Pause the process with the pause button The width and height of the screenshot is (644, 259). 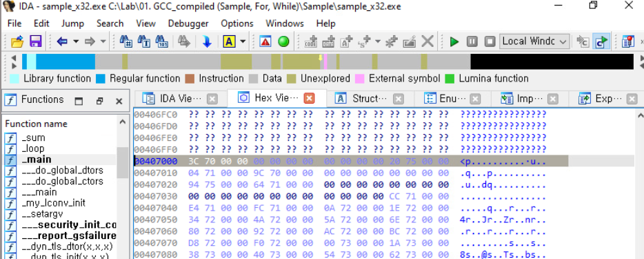coord(472,41)
